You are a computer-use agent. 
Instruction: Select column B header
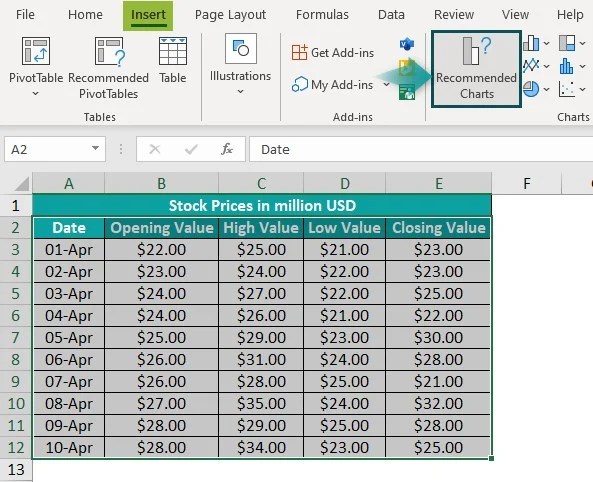pos(161,183)
